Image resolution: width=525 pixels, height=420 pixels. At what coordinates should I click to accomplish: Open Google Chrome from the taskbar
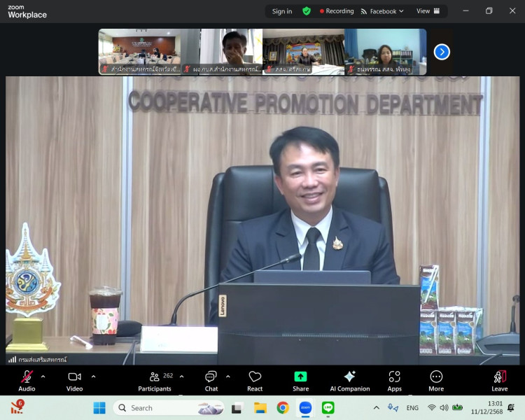pos(283,407)
